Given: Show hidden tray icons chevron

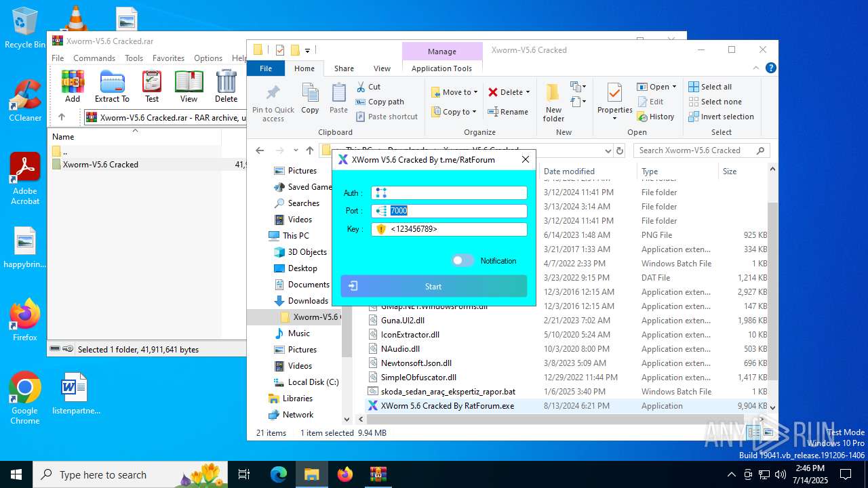Looking at the screenshot, I should pos(731,474).
